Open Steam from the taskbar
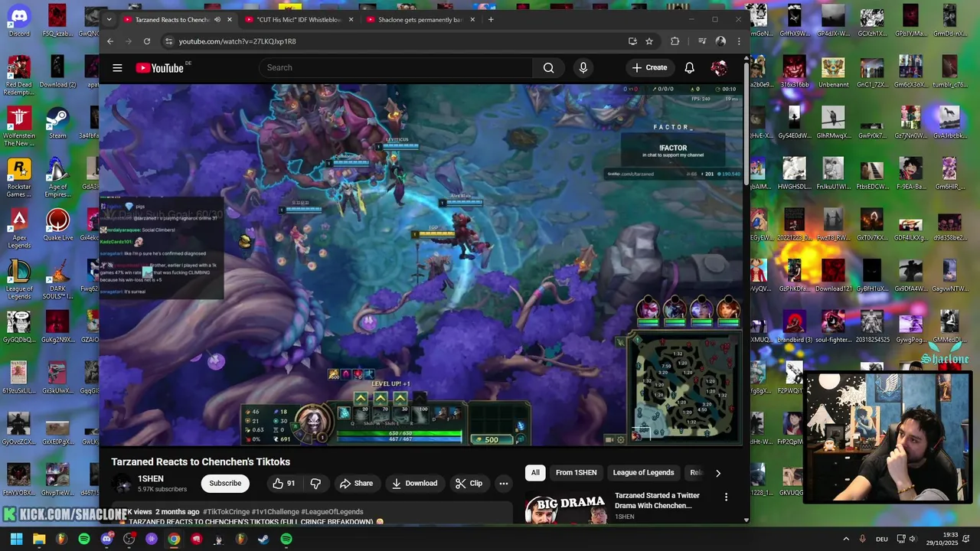 coord(263,539)
